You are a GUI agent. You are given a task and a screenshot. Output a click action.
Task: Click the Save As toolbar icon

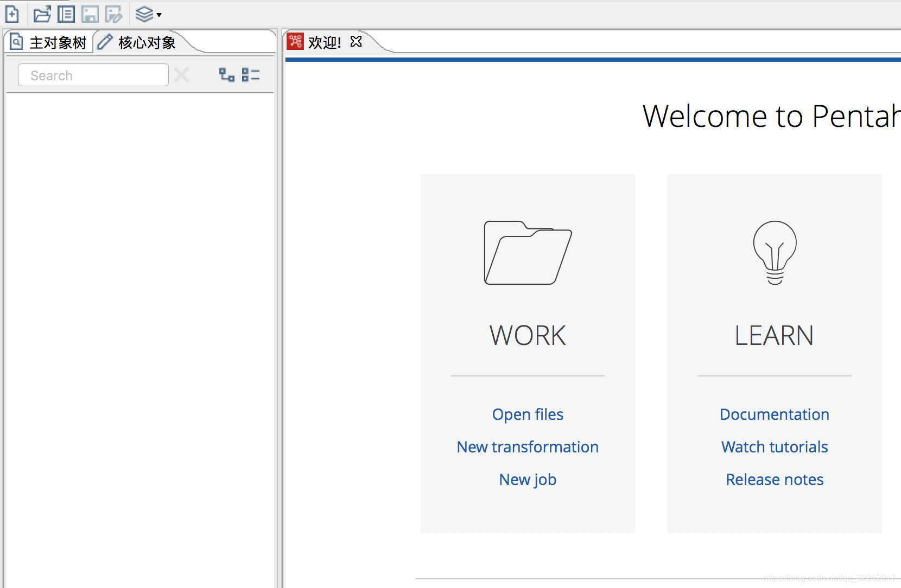pos(114,14)
